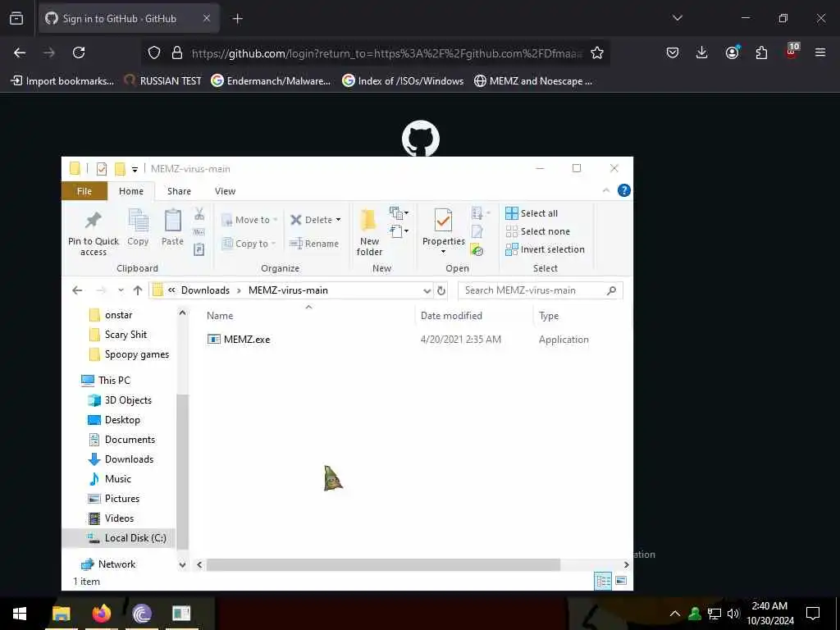The height and width of the screenshot is (630, 840).
Task: Switch to the View ribbon tab
Action: click(225, 191)
